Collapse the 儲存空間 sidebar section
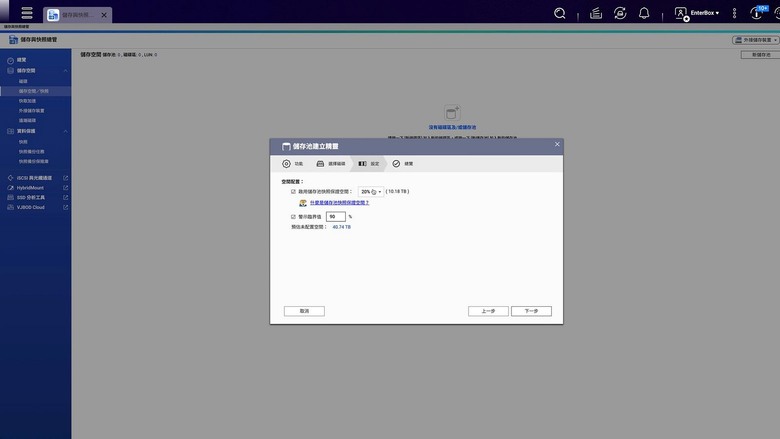Image resolution: width=780 pixels, height=439 pixels. tap(65, 71)
